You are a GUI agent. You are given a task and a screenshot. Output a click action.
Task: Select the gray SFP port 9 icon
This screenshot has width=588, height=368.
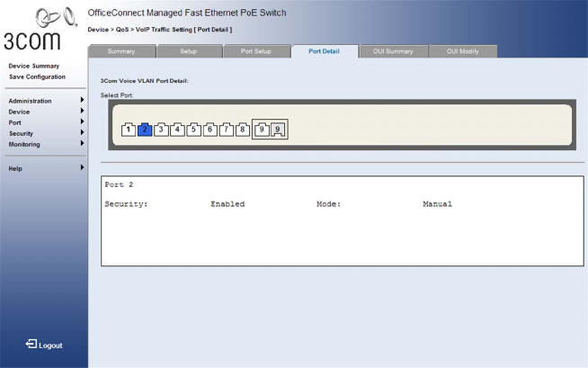click(x=278, y=130)
